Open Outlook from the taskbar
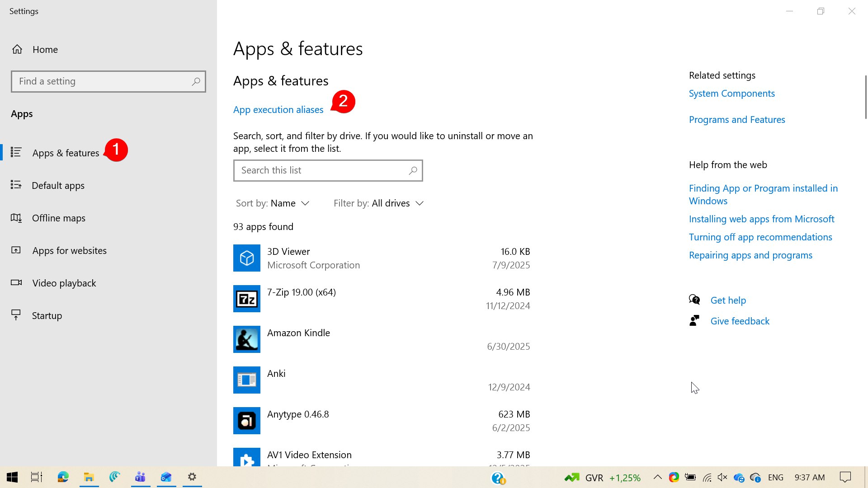868x488 pixels. click(166, 477)
